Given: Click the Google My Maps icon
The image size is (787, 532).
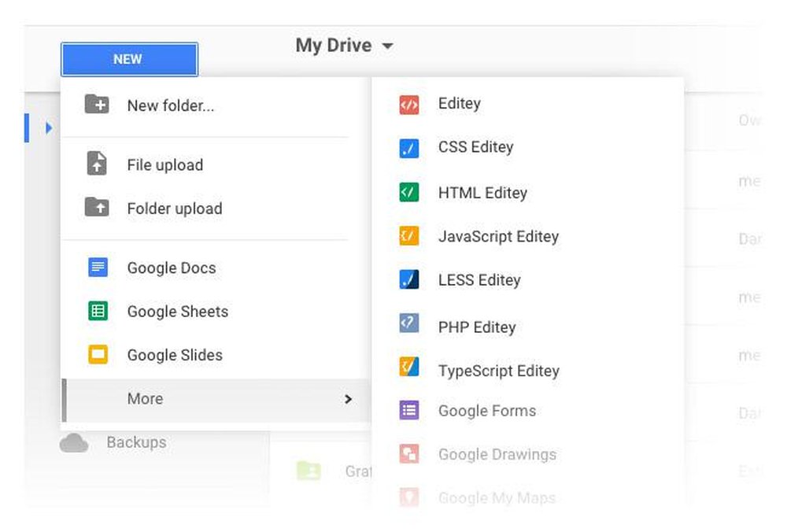Looking at the screenshot, I should click(409, 497).
